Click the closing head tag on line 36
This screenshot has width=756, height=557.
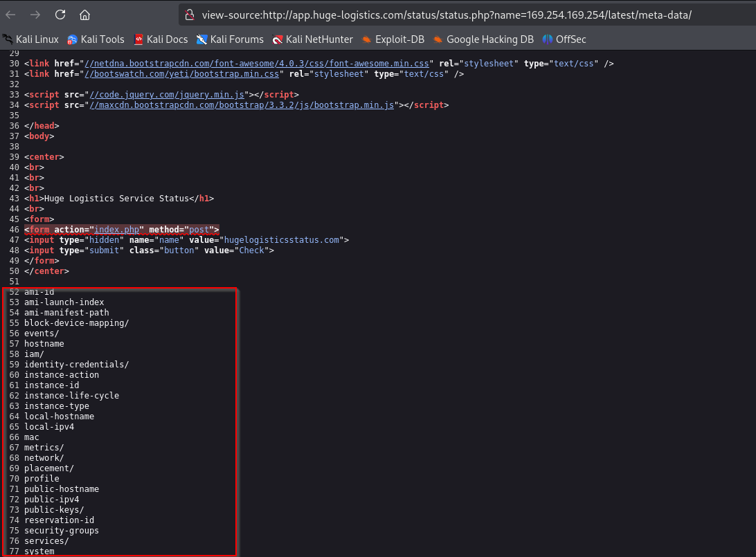coord(42,126)
